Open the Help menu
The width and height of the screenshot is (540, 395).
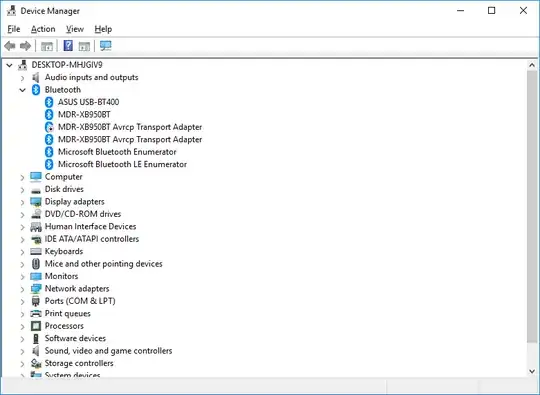[x=103, y=29]
